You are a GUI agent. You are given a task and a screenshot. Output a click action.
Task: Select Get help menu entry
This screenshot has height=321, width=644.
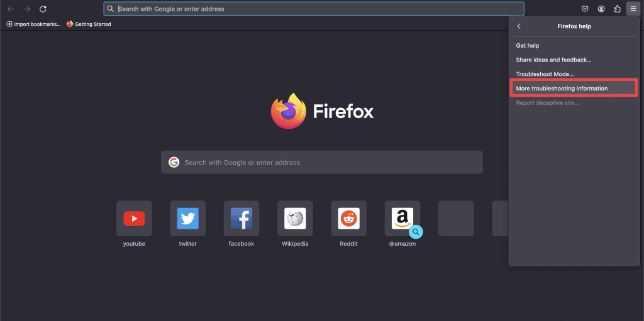point(574,46)
